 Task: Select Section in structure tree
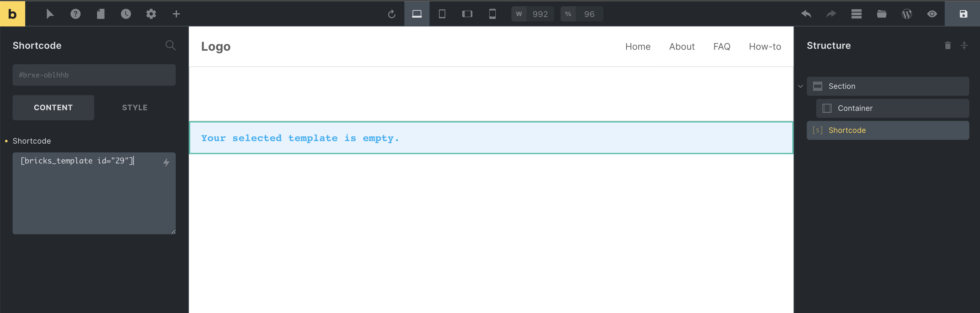(887, 86)
